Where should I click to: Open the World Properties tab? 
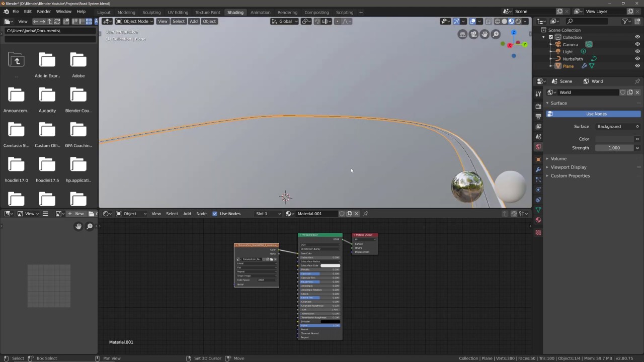coord(538,146)
